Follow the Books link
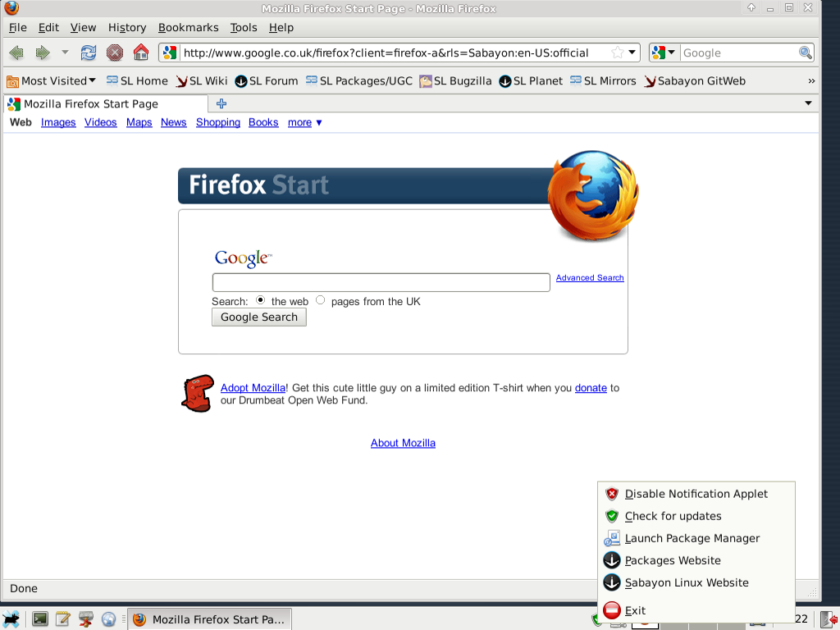This screenshot has width=840, height=630. coord(263,122)
